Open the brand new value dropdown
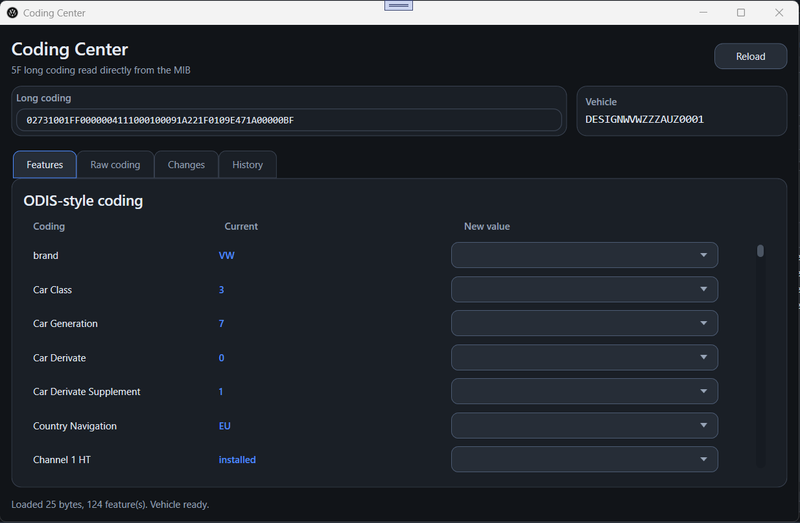The image size is (800, 523). (584, 255)
